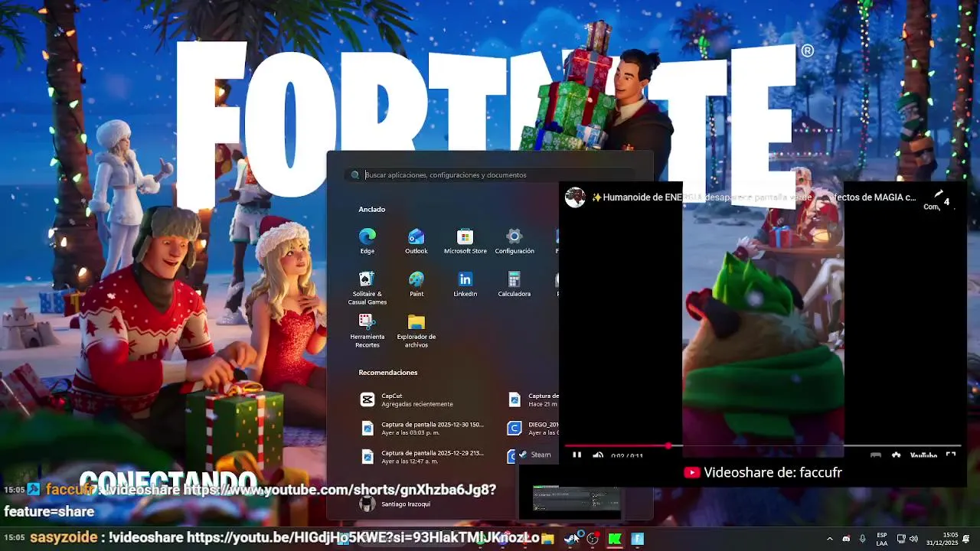Launch Solitaire & Casual Games
980x551 pixels.
[367, 288]
